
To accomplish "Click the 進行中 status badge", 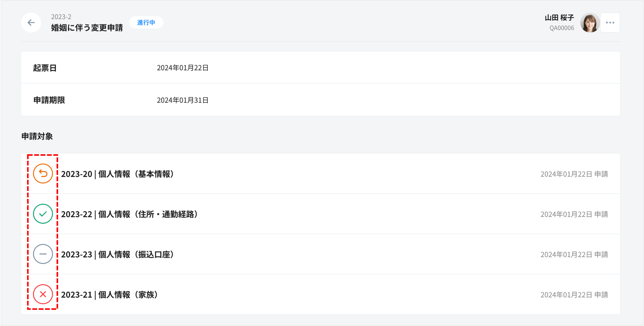I will [x=146, y=23].
